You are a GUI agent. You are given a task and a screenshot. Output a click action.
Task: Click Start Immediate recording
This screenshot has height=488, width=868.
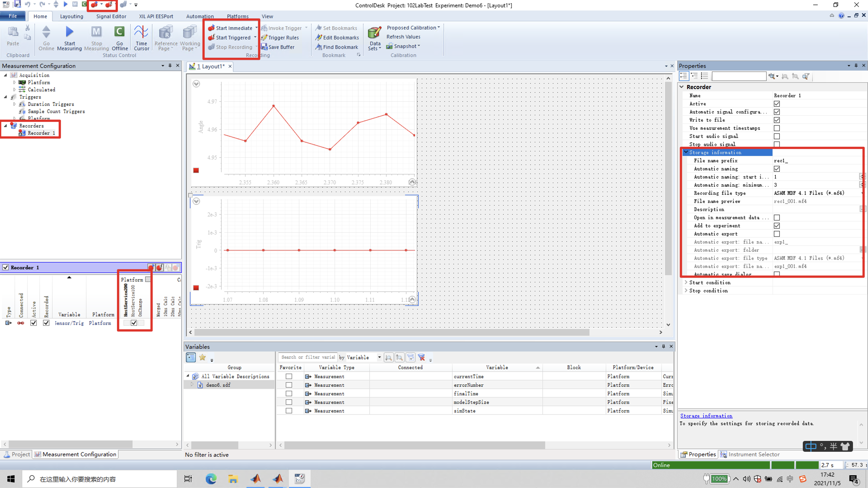tap(230, 28)
